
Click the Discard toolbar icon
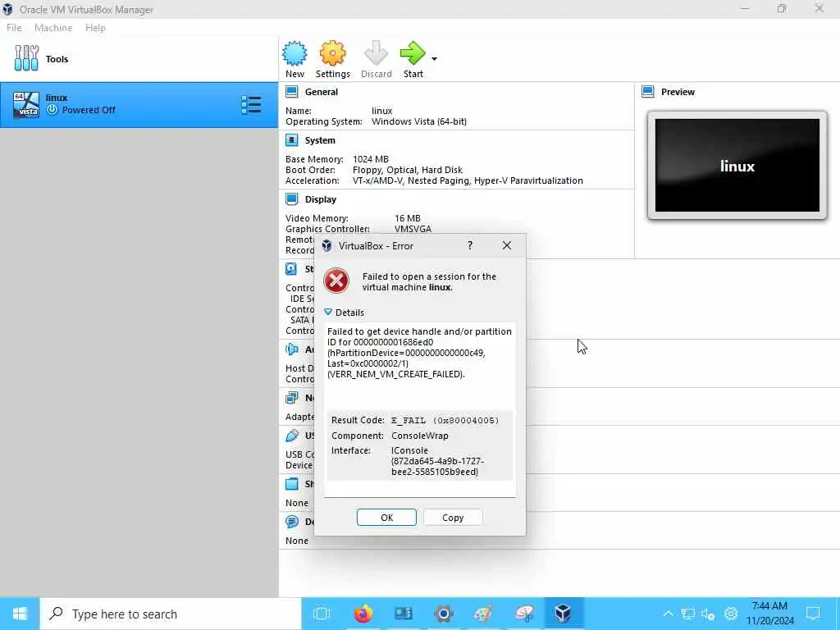point(376,53)
